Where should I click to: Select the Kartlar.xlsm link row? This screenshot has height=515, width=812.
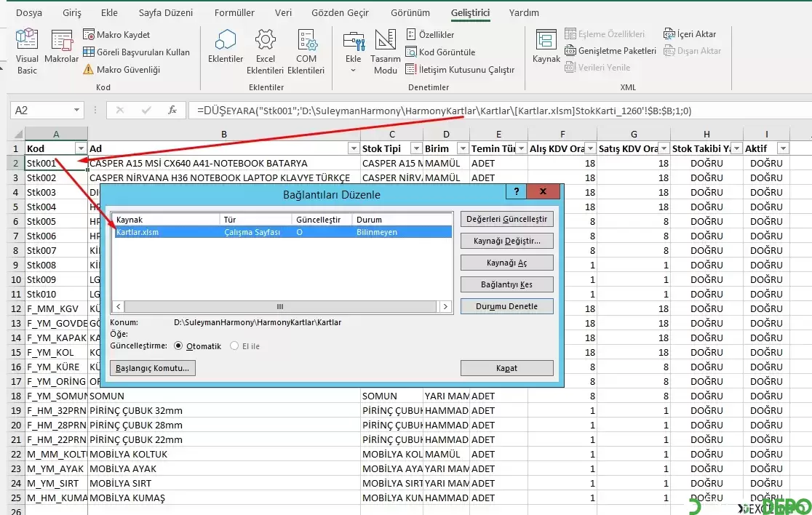coord(282,232)
